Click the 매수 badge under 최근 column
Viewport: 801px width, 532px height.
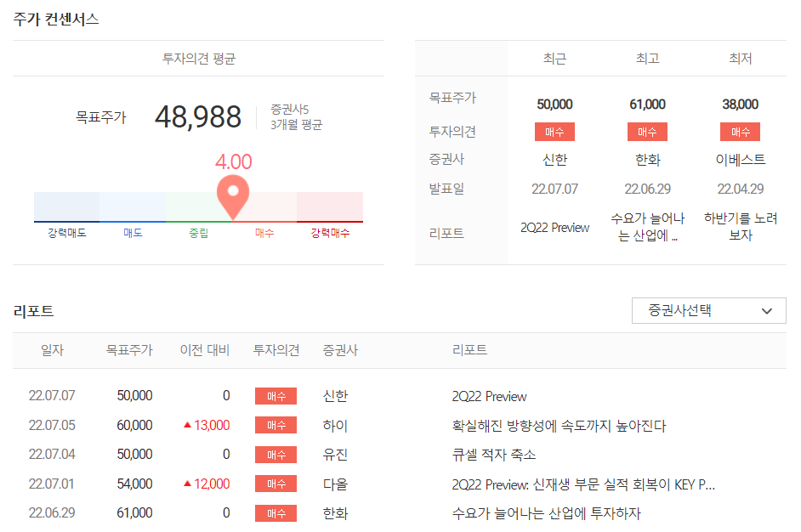coord(554,132)
